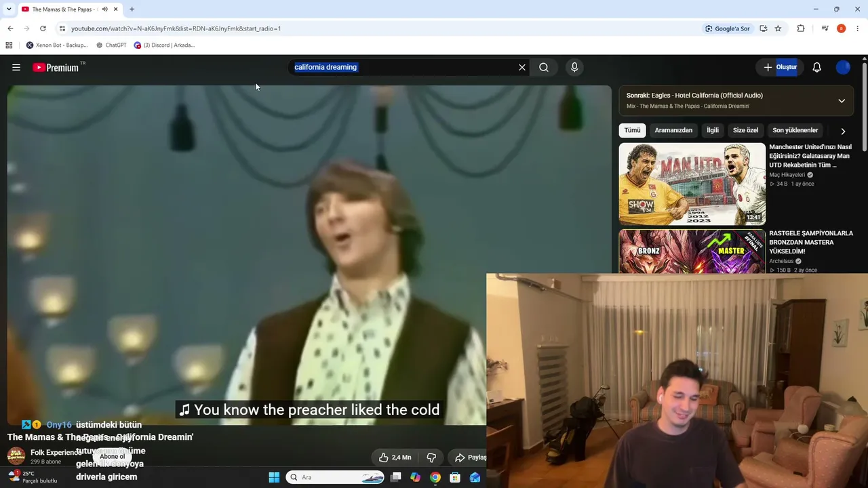868x488 pixels.
Task: Select the Son yüklenenler filter chip
Action: [x=795, y=130]
